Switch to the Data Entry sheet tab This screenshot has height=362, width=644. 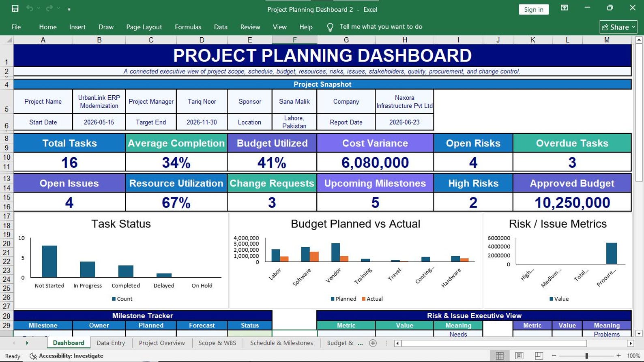point(111,343)
